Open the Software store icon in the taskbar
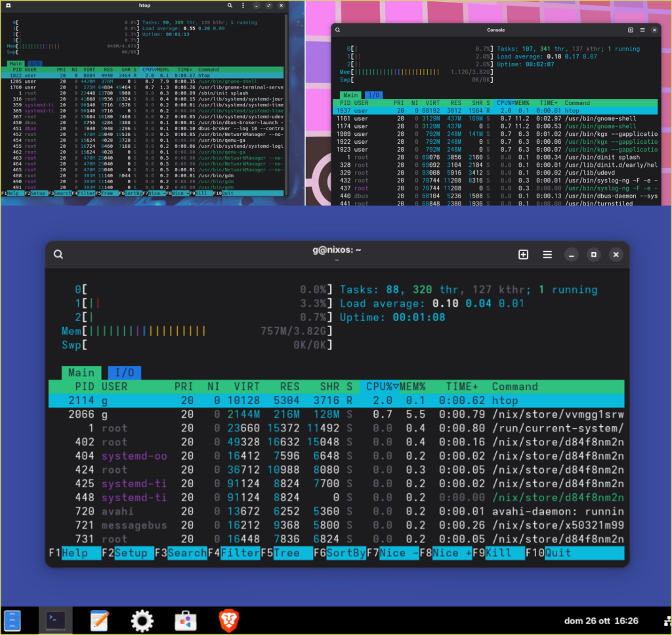Screen dimensions: 672x635 coord(185,620)
